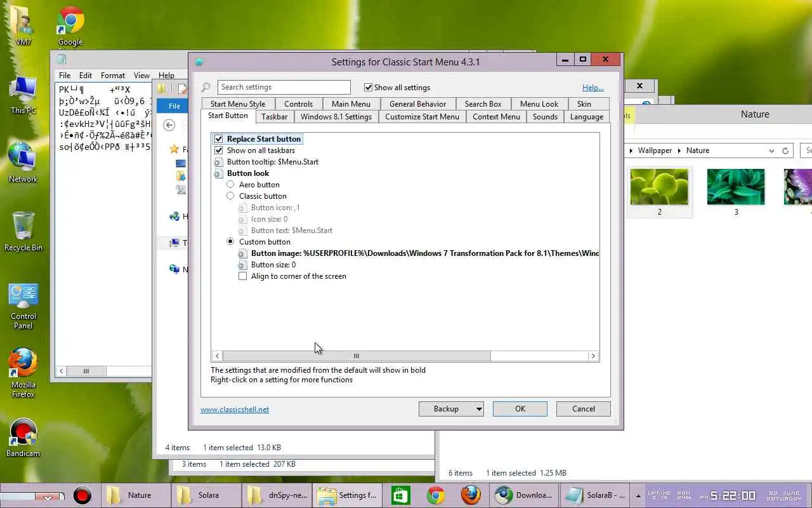Open Firefox from the taskbar

click(x=471, y=495)
